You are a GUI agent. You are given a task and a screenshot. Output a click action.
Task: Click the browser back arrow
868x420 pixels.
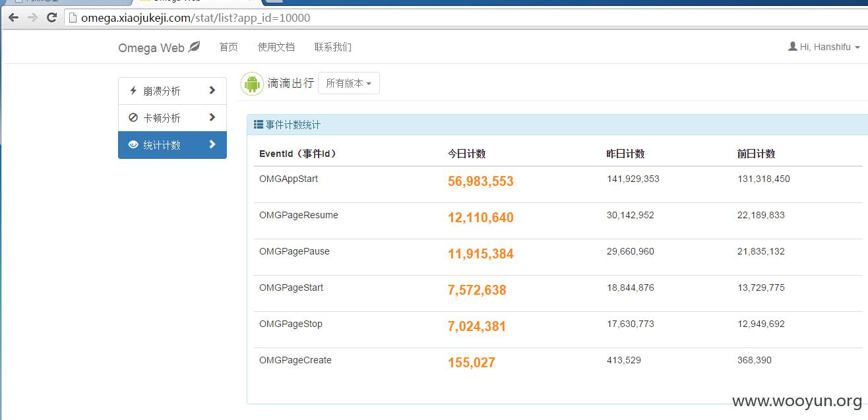(13, 18)
